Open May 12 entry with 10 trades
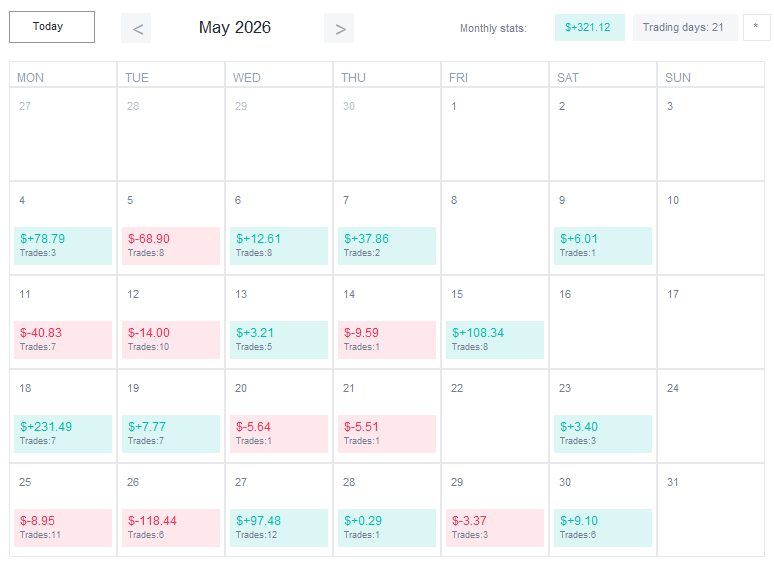 [171, 340]
